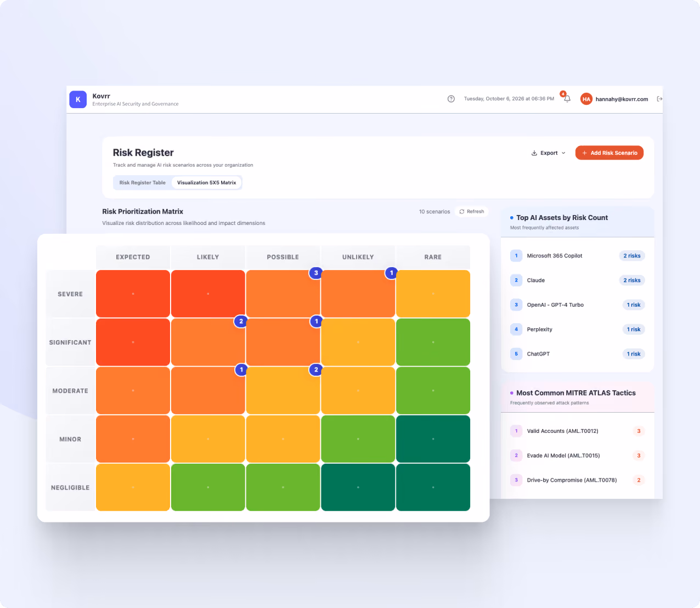Open the help question mark icon
The image size is (700, 608).
[451, 99]
